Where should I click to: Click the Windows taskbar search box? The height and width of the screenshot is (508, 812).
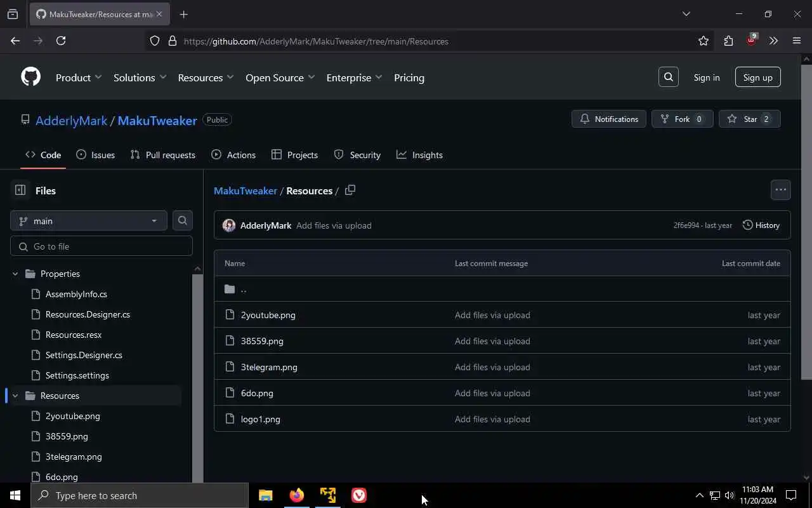coord(140,495)
